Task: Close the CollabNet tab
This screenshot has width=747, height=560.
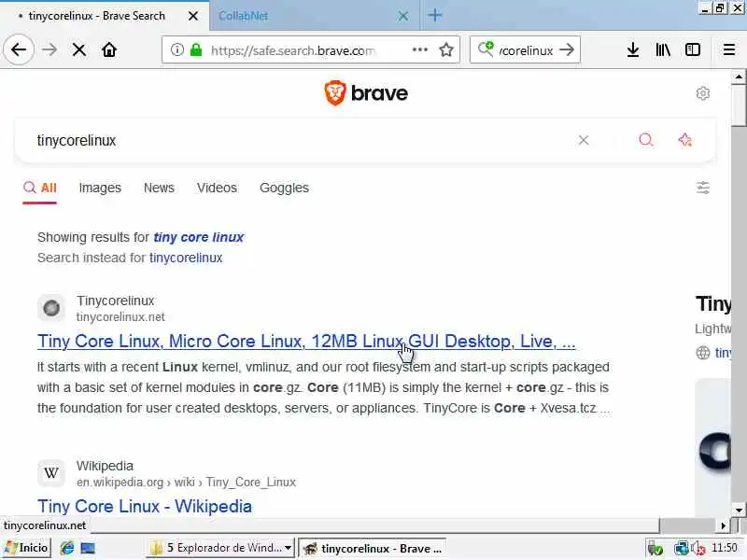Action: (x=403, y=16)
